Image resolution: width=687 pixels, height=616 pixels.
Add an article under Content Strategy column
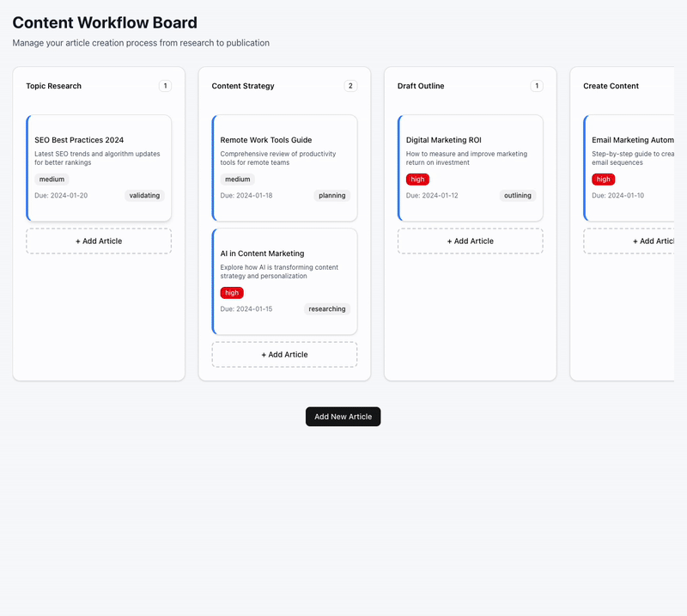(x=284, y=355)
